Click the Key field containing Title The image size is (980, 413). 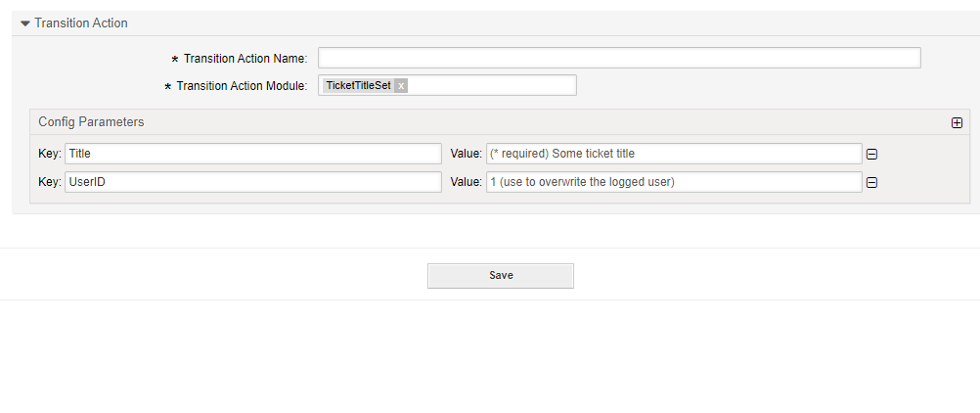click(x=252, y=154)
